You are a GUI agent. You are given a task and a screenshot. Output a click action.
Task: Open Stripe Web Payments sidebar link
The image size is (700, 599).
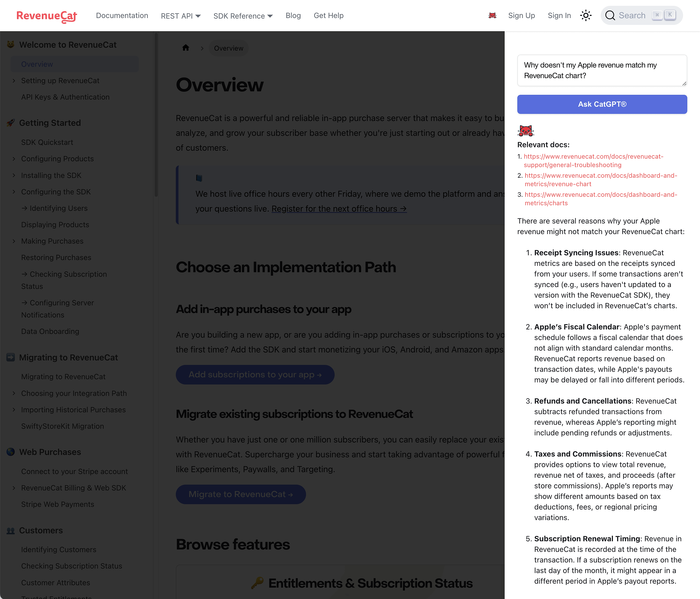click(58, 504)
